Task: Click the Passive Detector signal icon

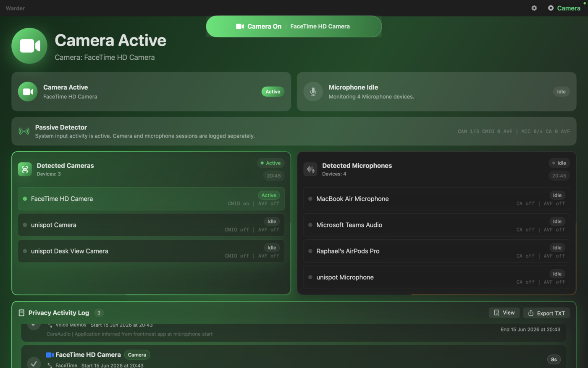Action: point(24,131)
